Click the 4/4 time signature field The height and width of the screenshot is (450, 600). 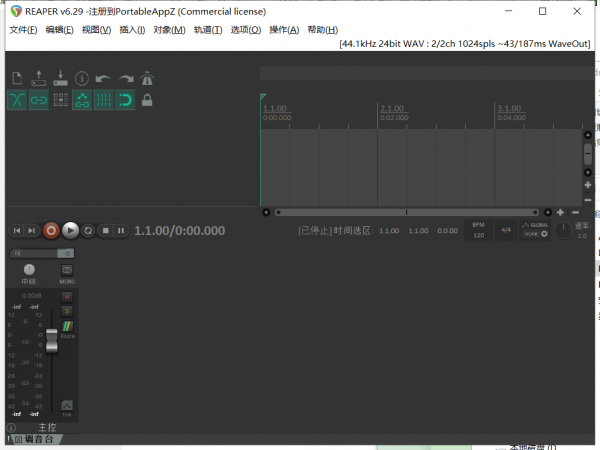(506, 230)
